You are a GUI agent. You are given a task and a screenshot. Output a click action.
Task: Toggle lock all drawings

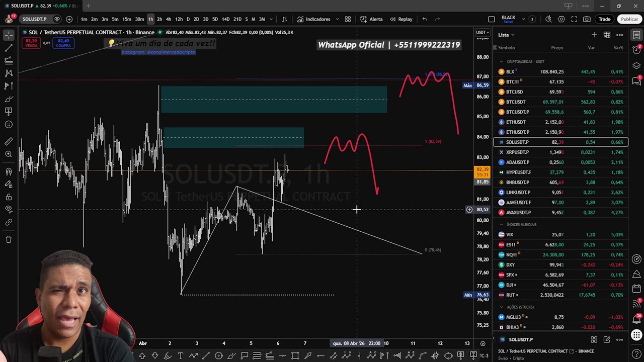click(9, 197)
